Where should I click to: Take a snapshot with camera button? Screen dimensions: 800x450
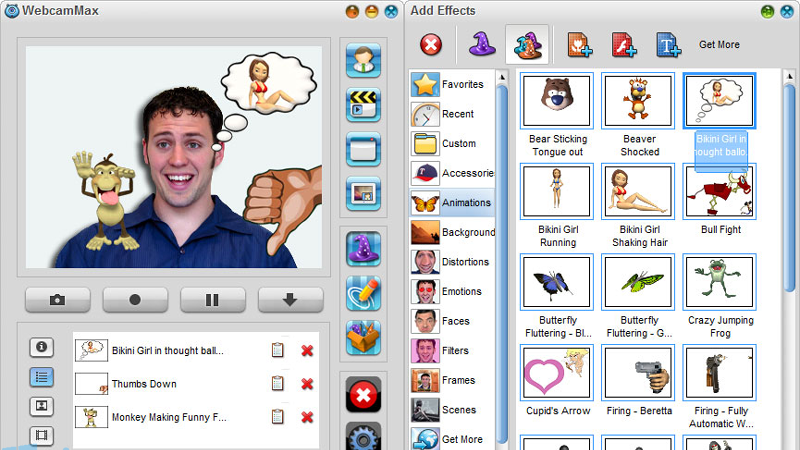(58, 299)
